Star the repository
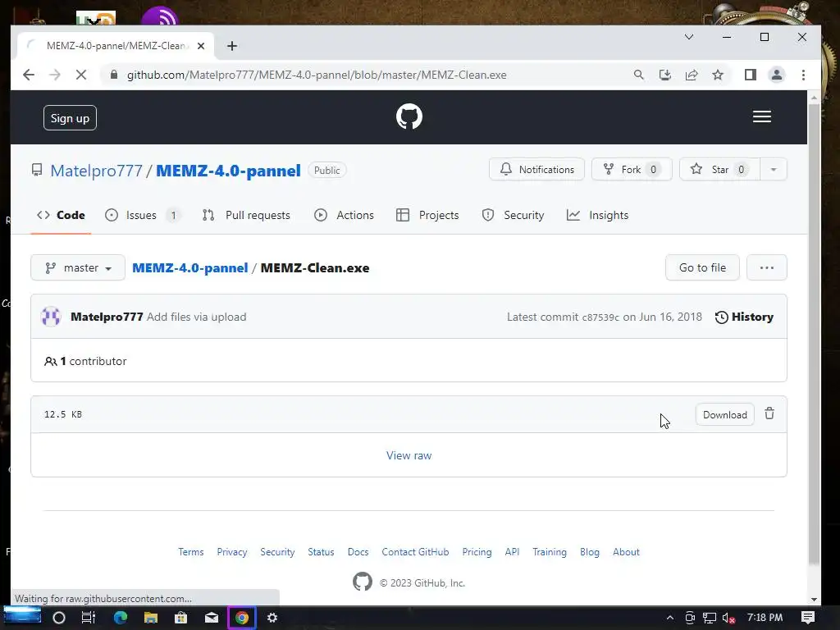The image size is (840, 630). (719, 169)
